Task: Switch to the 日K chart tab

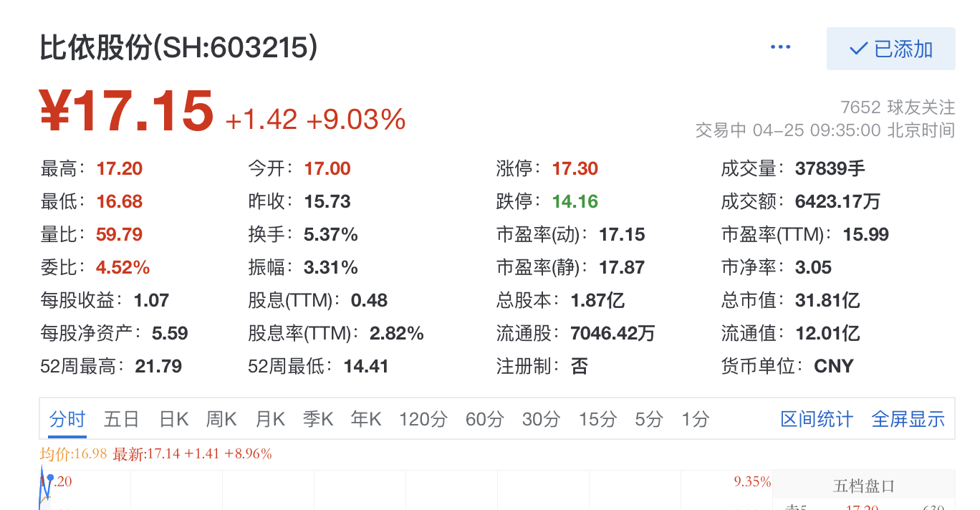Action: click(x=173, y=419)
